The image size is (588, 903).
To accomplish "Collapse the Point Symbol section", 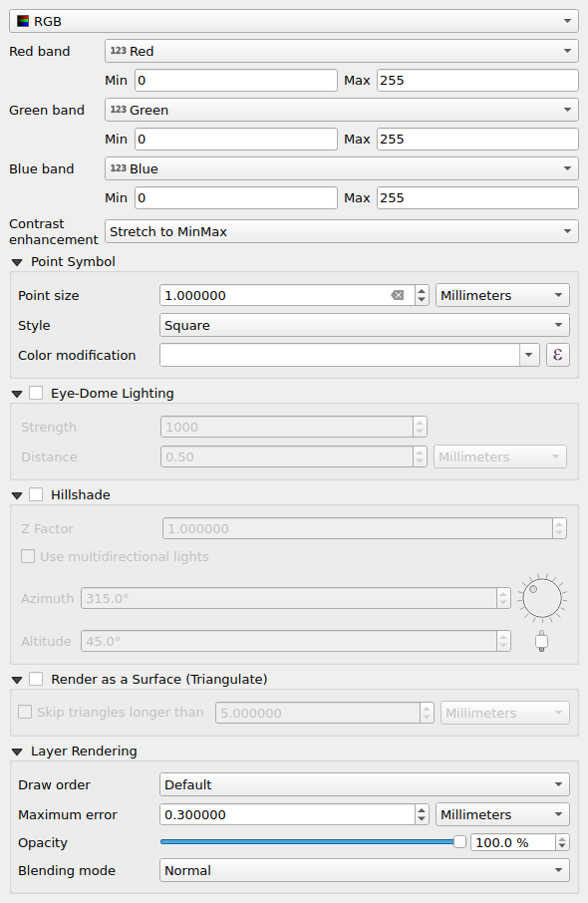I will tap(17, 262).
